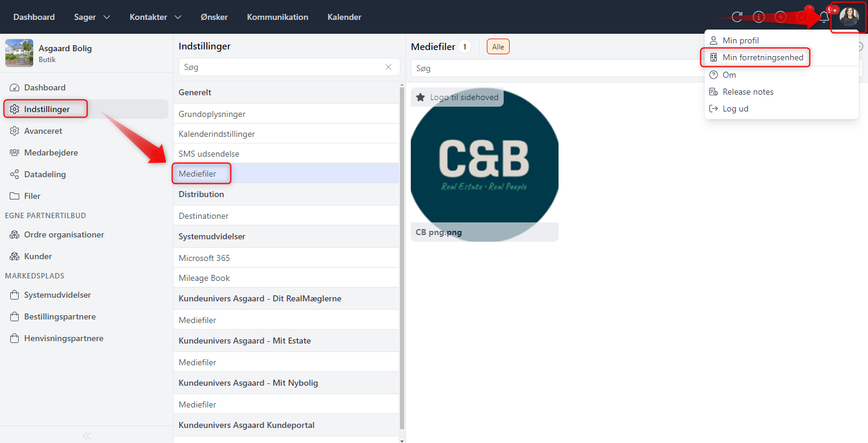Click the plus-in-circle create icon
This screenshot has height=443, width=868.
(781, 17)
